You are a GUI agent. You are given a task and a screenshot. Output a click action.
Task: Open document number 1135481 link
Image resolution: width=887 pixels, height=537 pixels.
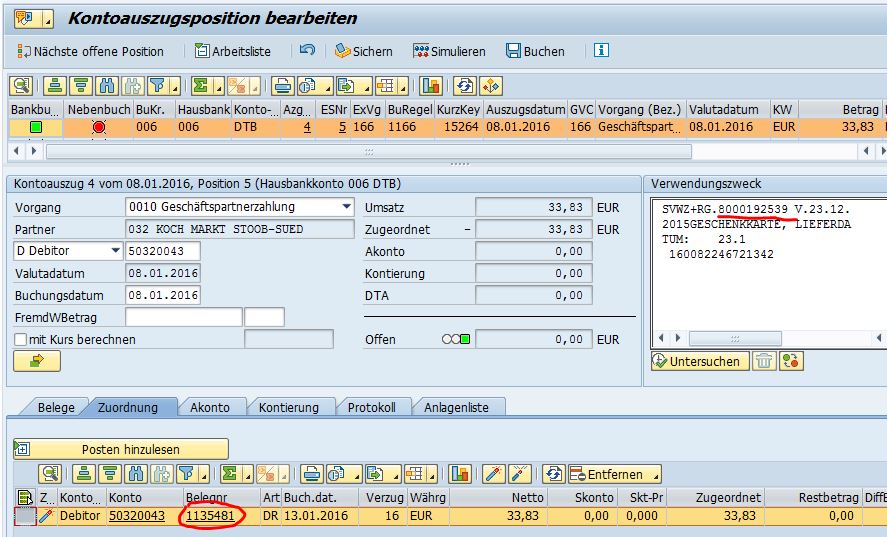pos(210,515)
